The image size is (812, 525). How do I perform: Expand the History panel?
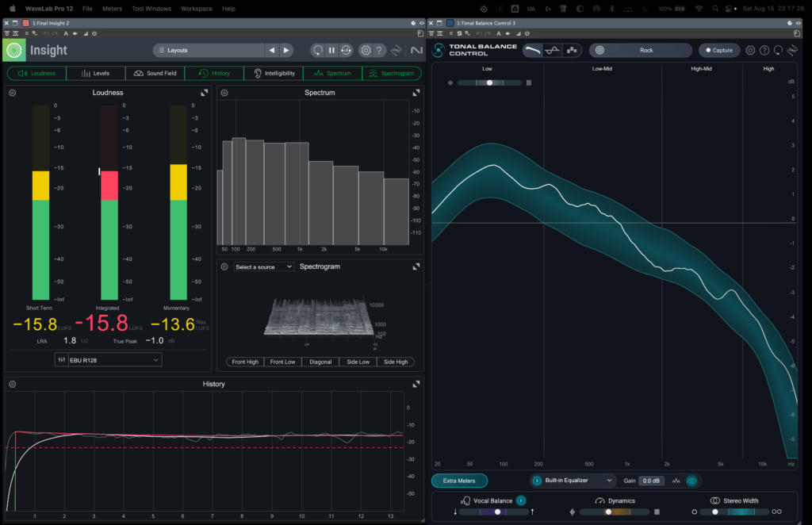coord(416,384)
